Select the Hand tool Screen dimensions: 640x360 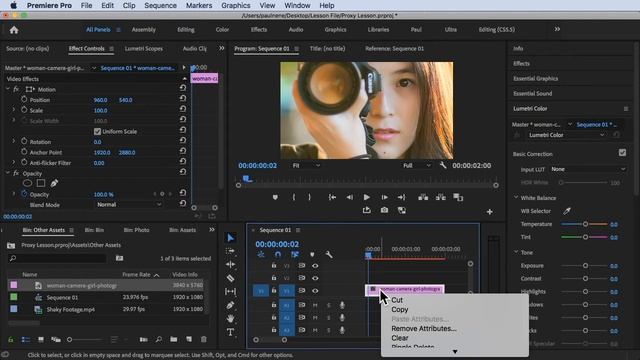231,318
